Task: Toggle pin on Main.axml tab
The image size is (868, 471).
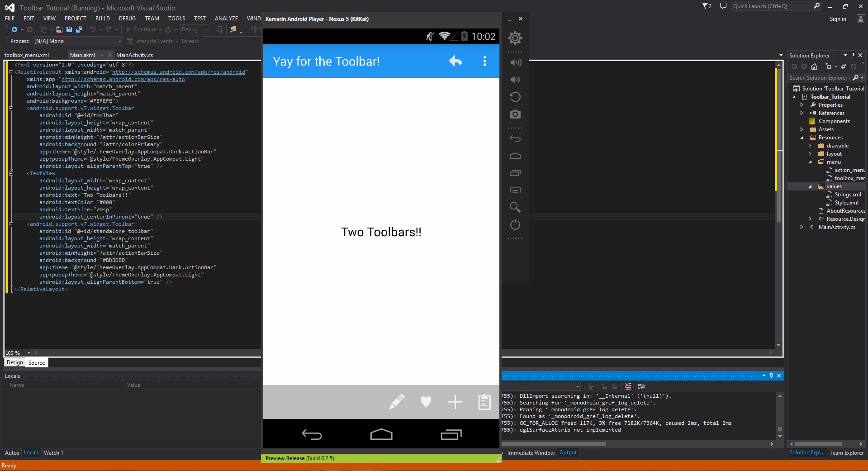Action: click(101, 55)
